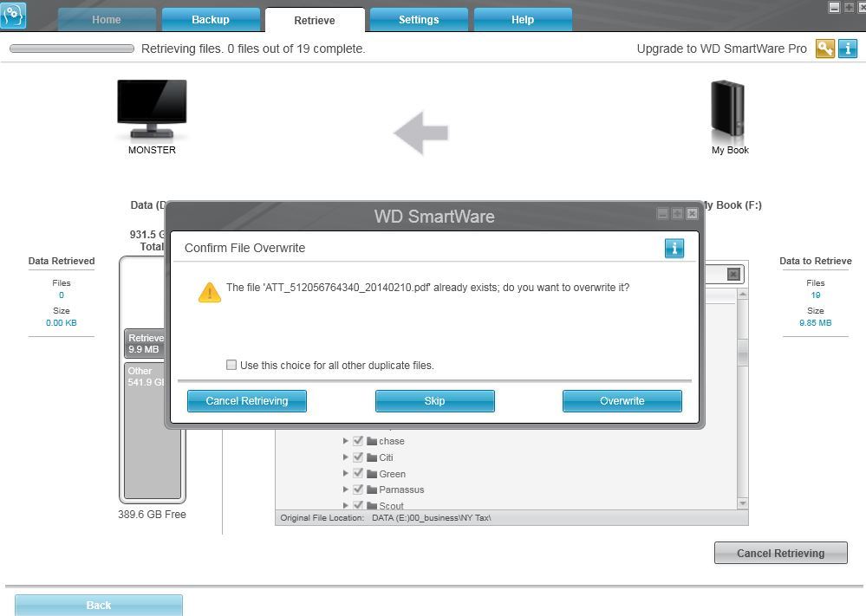Minimize the WD SmartWare dialog
Image resolution: width=866 pixels, height=616 pixels.
pyautogui.click(x=663, y=214)
